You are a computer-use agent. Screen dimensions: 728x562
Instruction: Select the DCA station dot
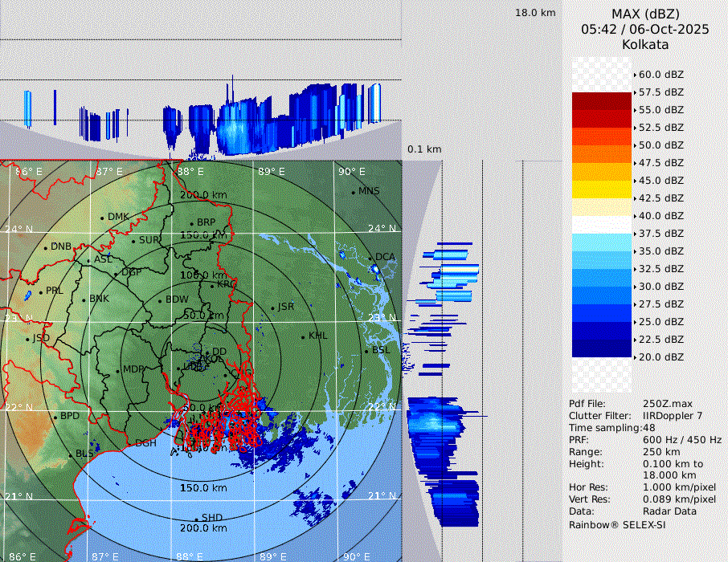tap(370, 257)
